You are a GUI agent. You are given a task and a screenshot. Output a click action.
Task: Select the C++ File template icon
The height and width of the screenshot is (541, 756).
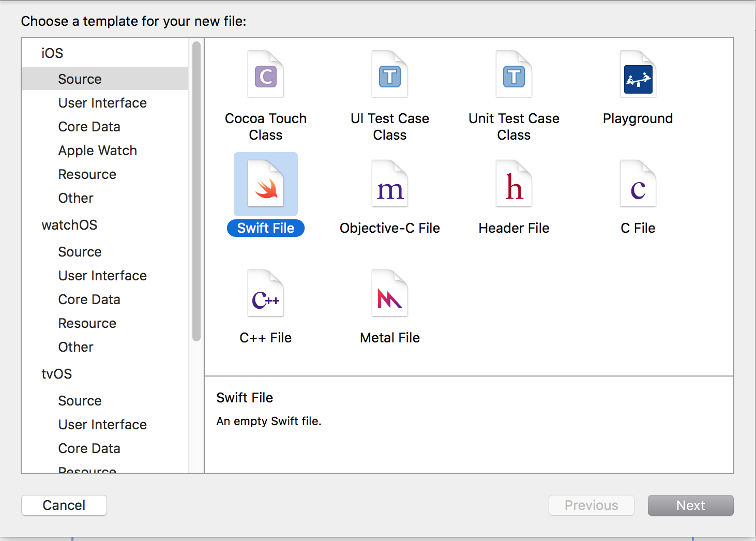266,294
